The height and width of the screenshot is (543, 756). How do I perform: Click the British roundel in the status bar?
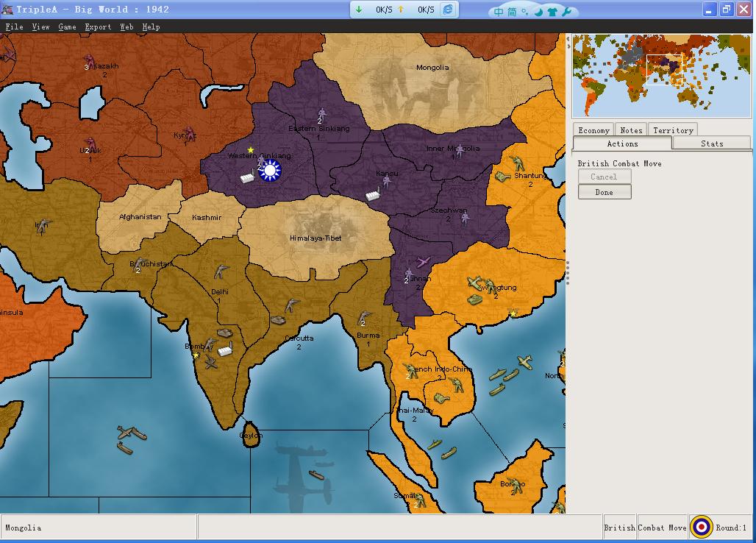tap(702, 527)
